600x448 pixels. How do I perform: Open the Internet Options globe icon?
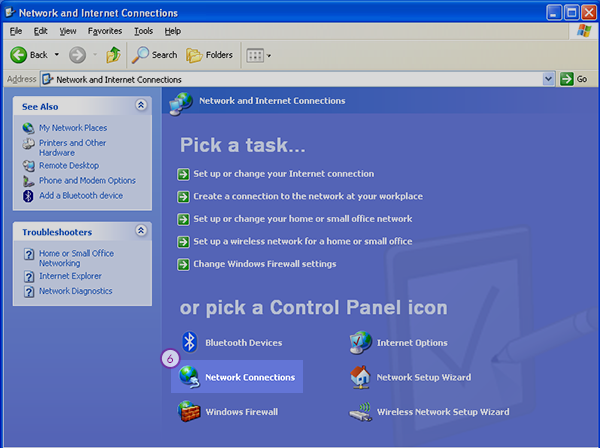tap(360, 342)
